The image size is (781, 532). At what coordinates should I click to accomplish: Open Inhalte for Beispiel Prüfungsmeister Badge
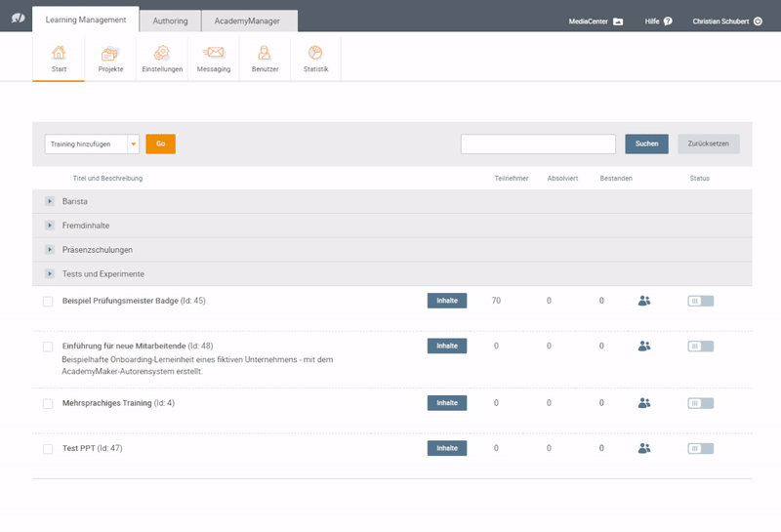(x=447, y=301)
